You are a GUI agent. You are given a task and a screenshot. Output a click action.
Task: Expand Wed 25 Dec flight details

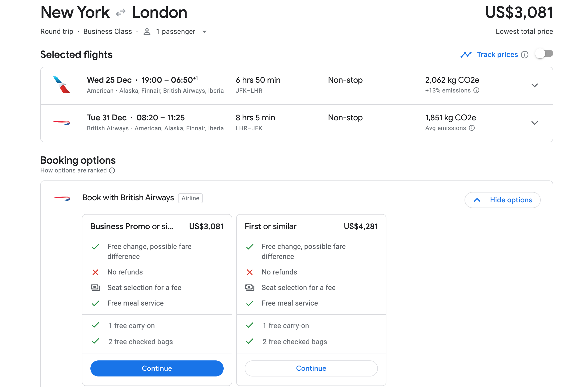point(534,85)
